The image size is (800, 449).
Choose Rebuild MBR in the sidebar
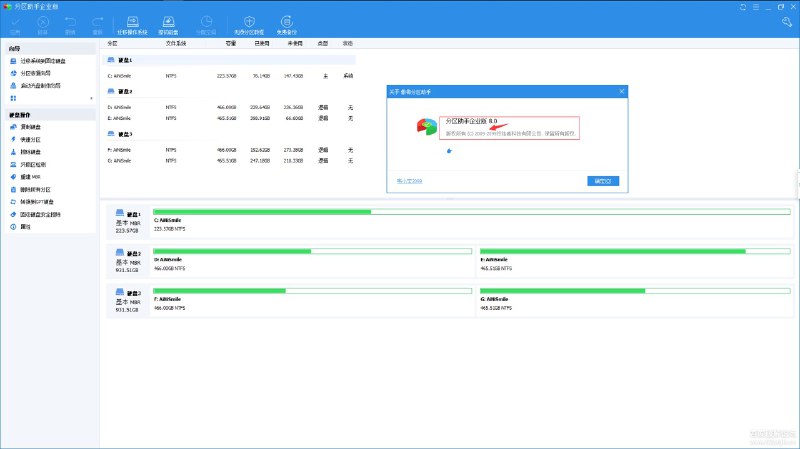(32, 176)
